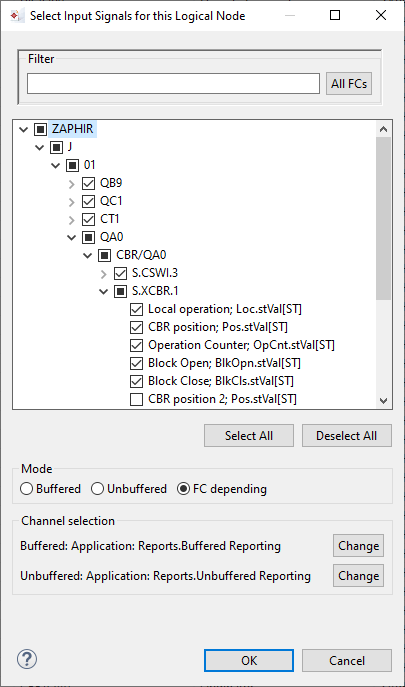This screenshot has height=687, width=405.
Task: Change the Unbuffered Reporting channel
Action: (359, 575)
